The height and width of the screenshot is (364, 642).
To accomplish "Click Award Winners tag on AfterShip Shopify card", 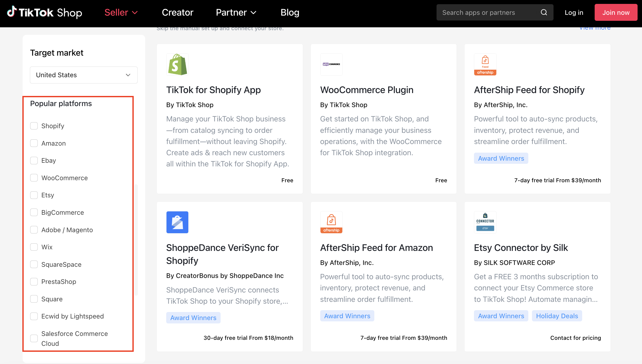I will pos(501,158).
